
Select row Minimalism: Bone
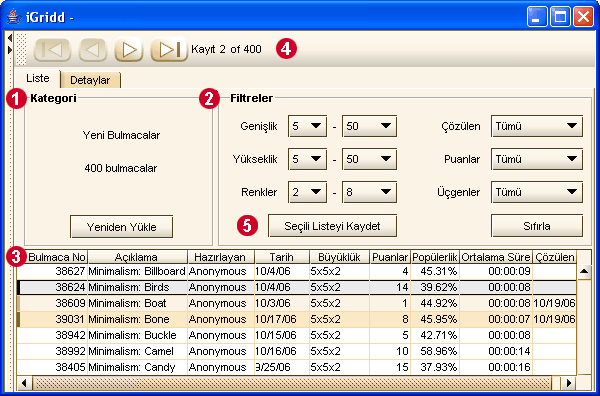coord(297,319)
